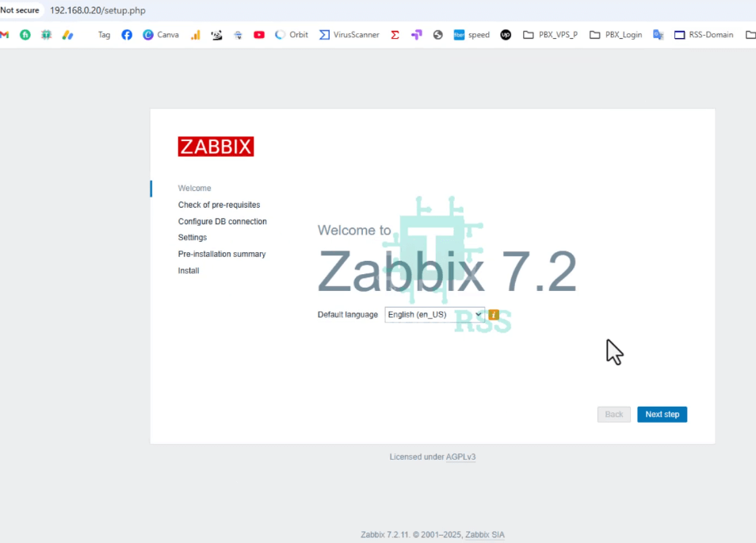Launch Canva from the bookmarks bar
Screen dimensions: 756x543
tap(161, 34)
